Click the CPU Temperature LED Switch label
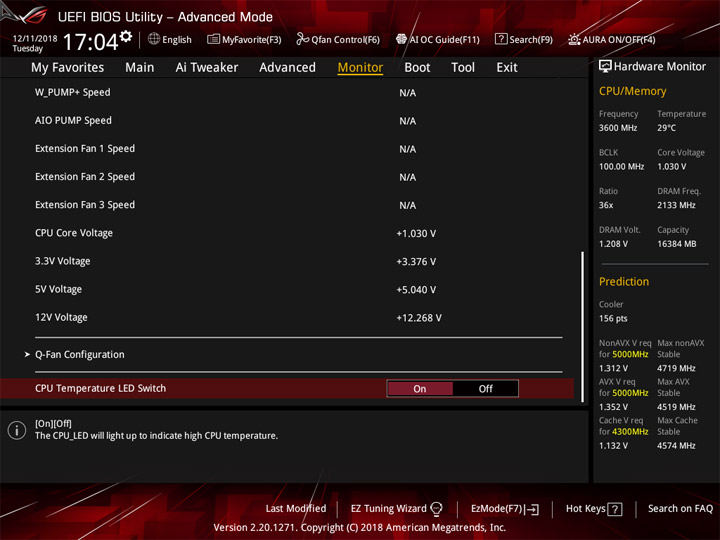This screenshot has width=720, height=540. click(x=101, y=388)
